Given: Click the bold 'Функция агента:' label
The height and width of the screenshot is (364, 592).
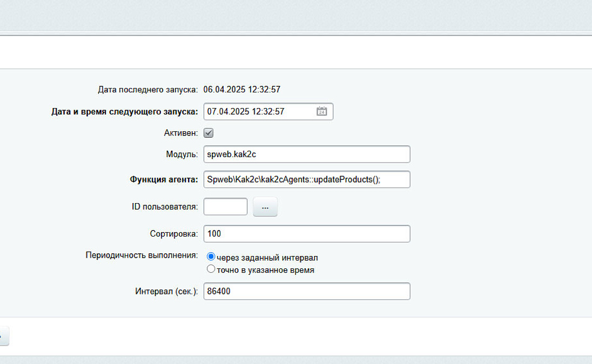Looking at the screenshot, I should coord(164,180).
